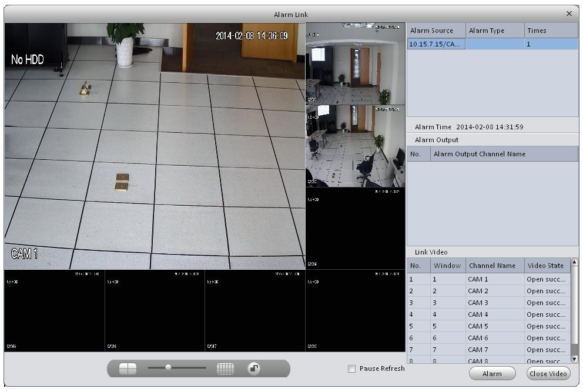Click the window split slider handle

pos(168,367)
